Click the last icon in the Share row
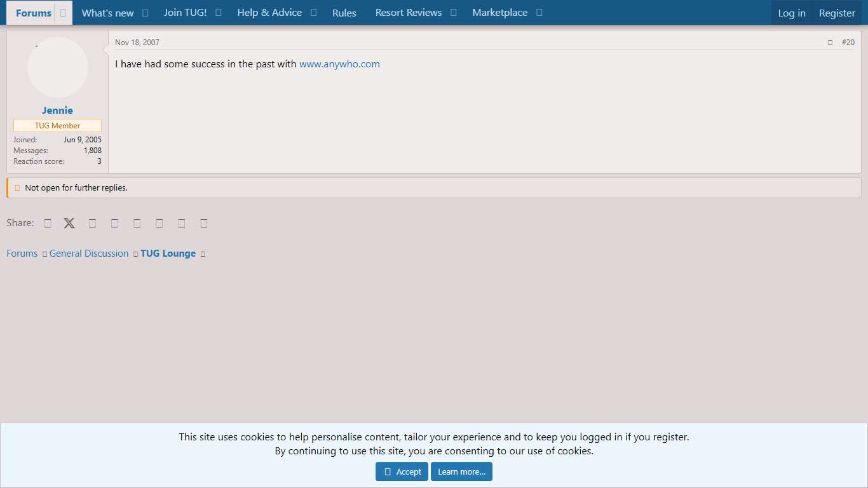868x488 pixels. [204, 223]
